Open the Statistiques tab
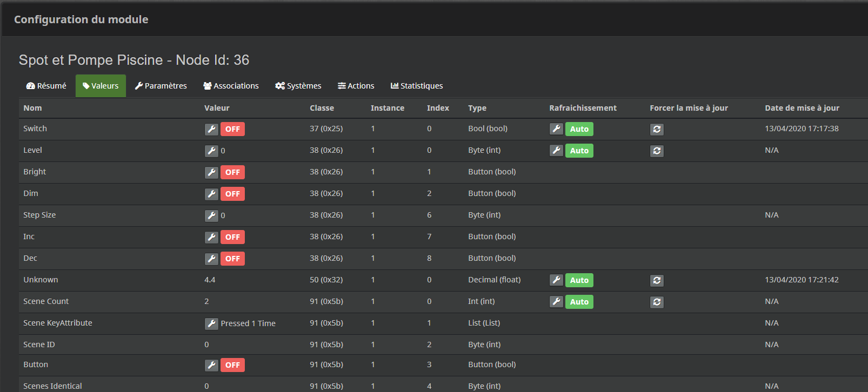This screenshot has height=392, width=868. pos(417,86)
